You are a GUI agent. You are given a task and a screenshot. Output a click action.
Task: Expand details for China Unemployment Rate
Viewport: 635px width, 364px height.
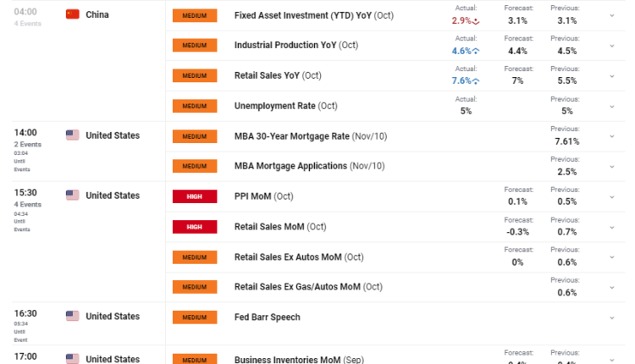(x=612, y=106)
